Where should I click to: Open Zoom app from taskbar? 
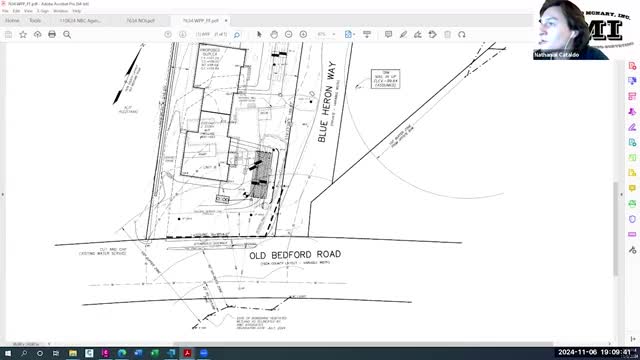(x=204, y=353)
